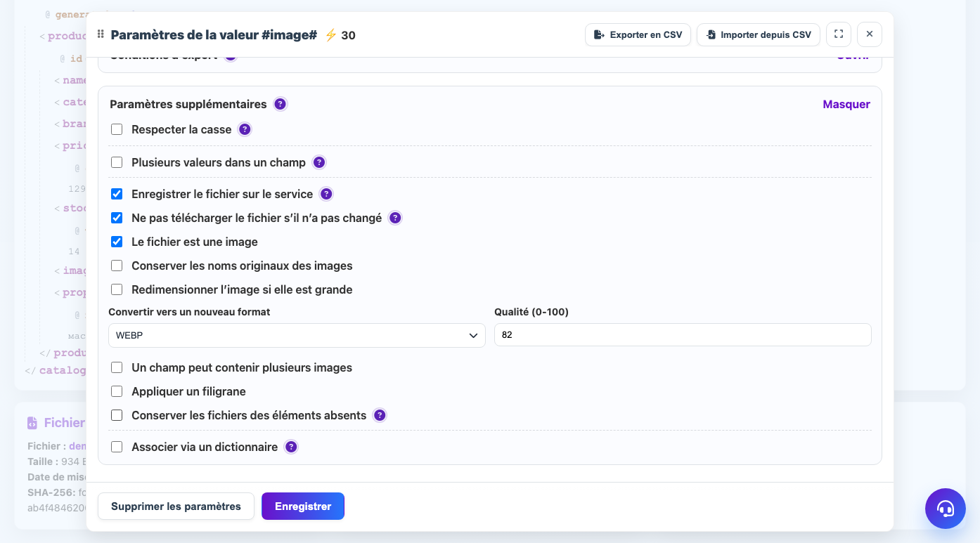Click the Enregistrer button
Screen dimensions: 980x543
click(x=303, y=506)
